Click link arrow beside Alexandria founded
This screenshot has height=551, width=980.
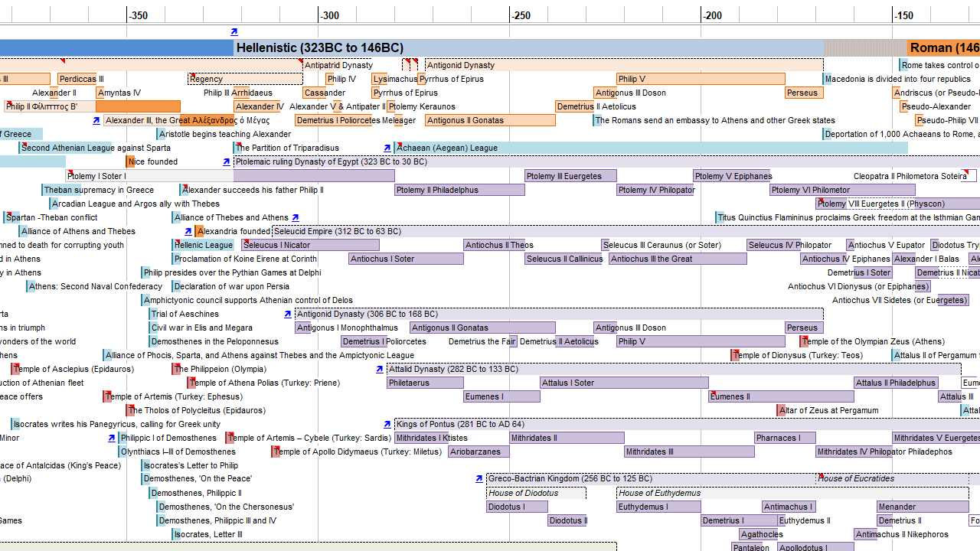coord(188,232)
